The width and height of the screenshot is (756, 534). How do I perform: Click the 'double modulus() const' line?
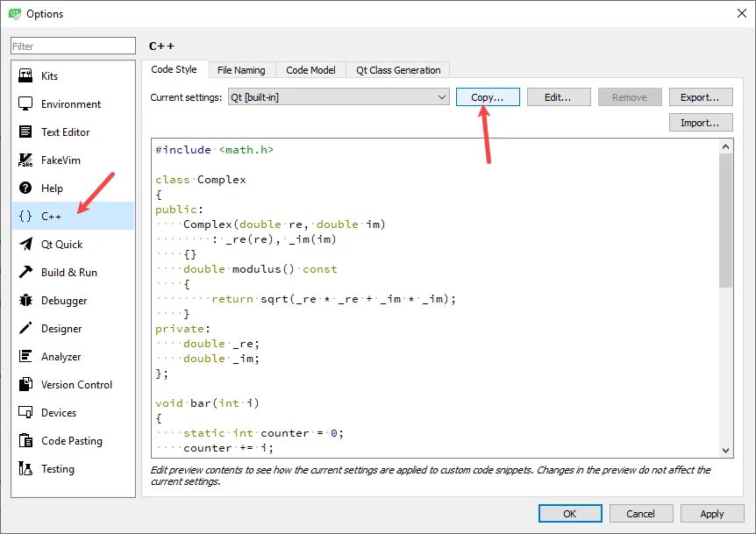pyautogui.click(x=260, y=269)
